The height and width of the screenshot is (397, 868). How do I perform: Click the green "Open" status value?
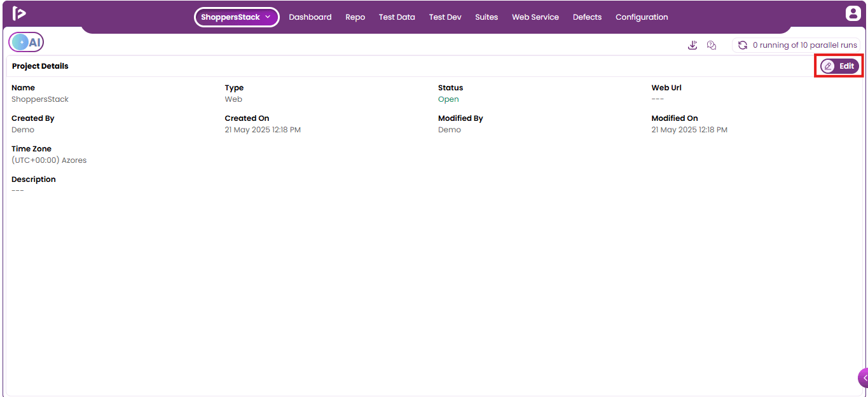point(448,99)
